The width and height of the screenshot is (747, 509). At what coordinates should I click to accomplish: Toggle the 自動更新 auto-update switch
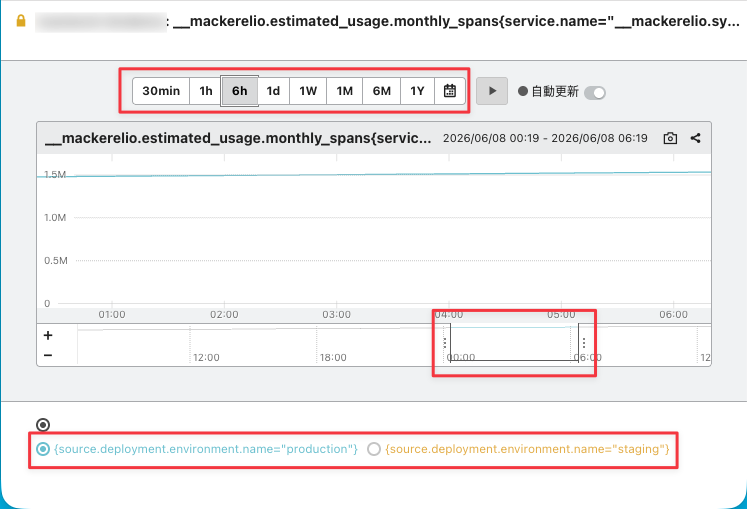coord(595,92)
